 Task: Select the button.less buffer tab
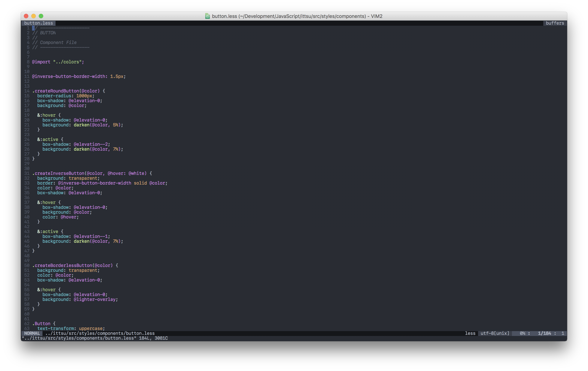click(38, 23)
